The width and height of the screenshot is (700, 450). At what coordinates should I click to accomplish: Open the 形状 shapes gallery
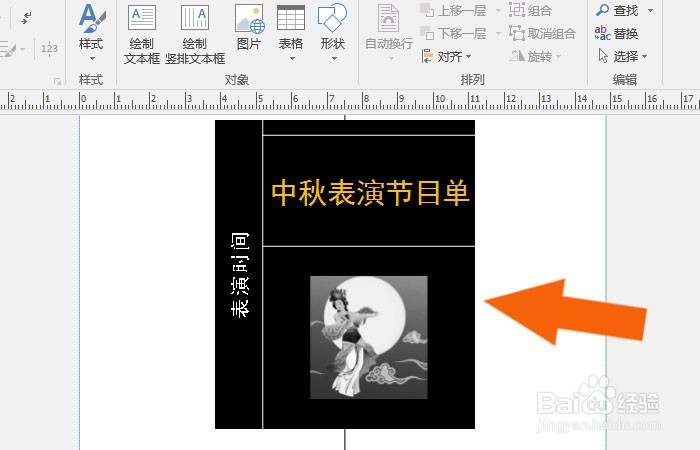coord(333,32)
